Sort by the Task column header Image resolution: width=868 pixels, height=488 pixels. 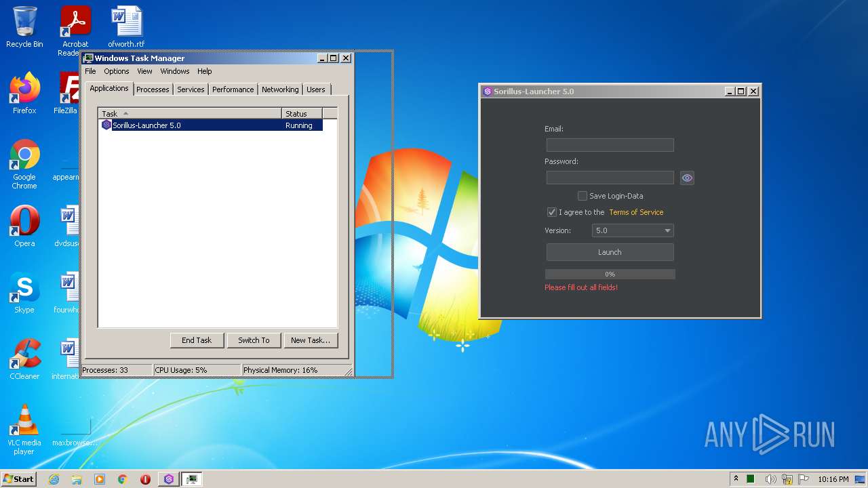point(190,114)
